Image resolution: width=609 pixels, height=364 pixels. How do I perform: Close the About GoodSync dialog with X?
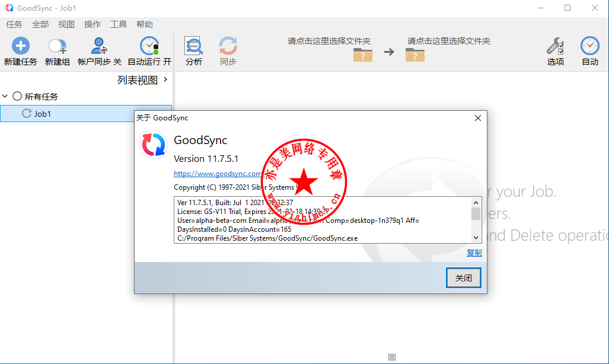click(478, 118)
